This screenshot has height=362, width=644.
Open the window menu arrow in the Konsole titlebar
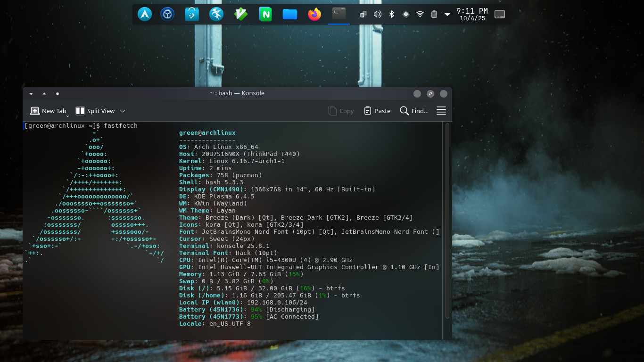pos(31,93)
